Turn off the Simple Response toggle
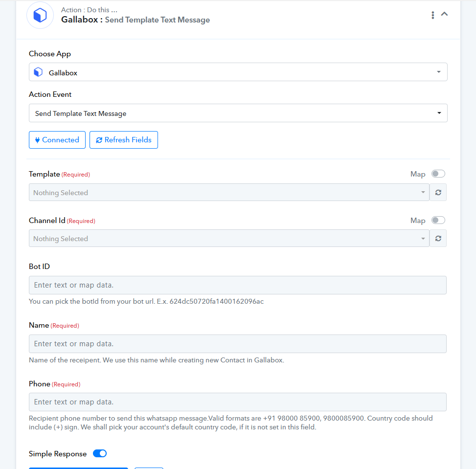Image resolution: width=476 pixels, height=469 pixels. click(100, 453)
